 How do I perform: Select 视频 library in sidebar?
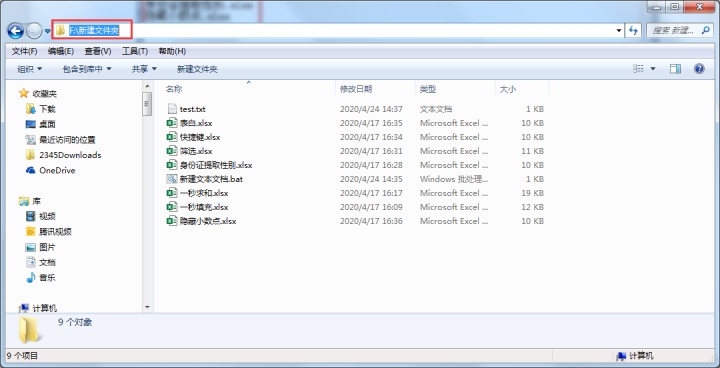[47, 216]
